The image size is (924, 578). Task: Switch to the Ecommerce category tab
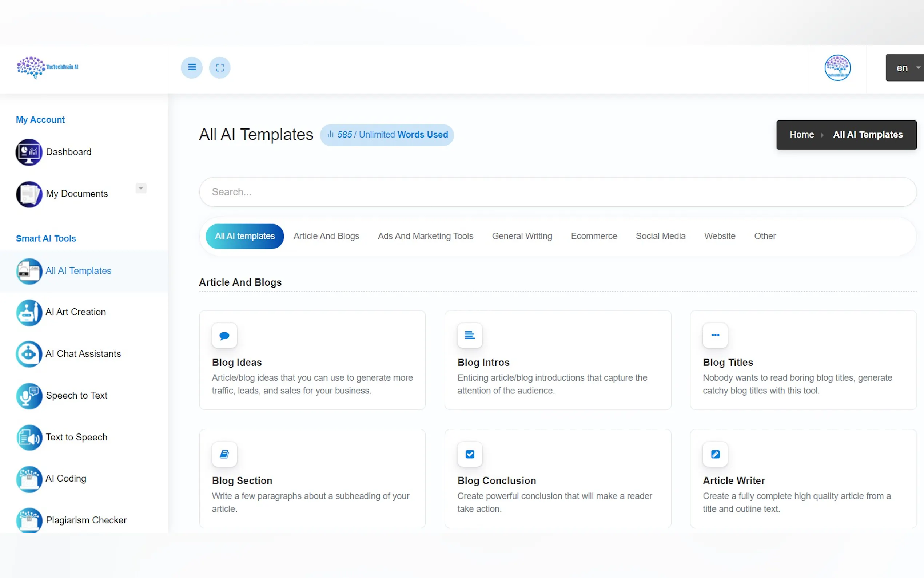click(594, 236)
